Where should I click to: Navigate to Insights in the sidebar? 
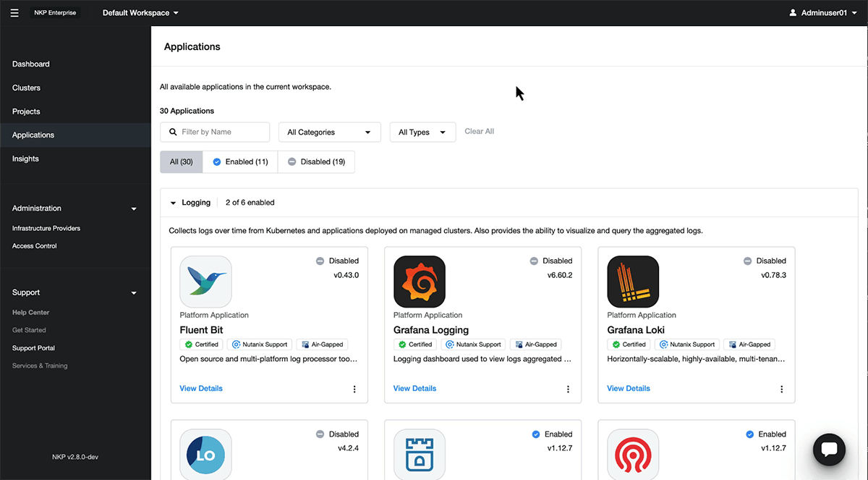(26, 159)
